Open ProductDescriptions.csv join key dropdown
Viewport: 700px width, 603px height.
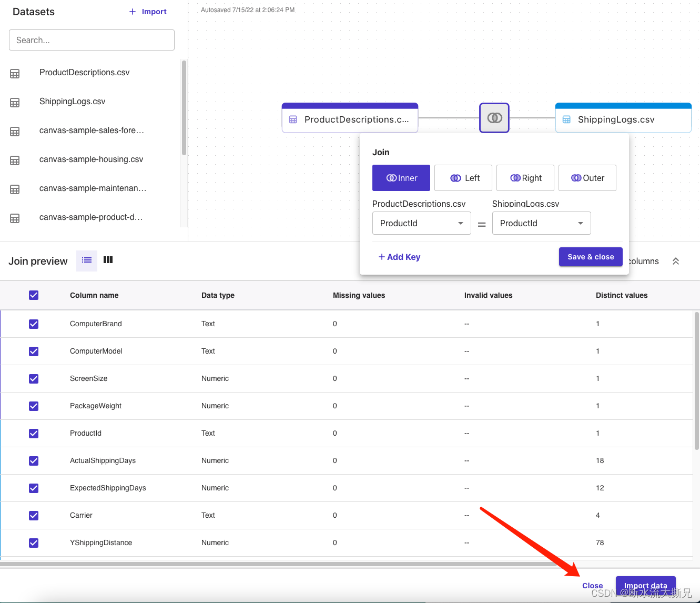coord(421,223)
